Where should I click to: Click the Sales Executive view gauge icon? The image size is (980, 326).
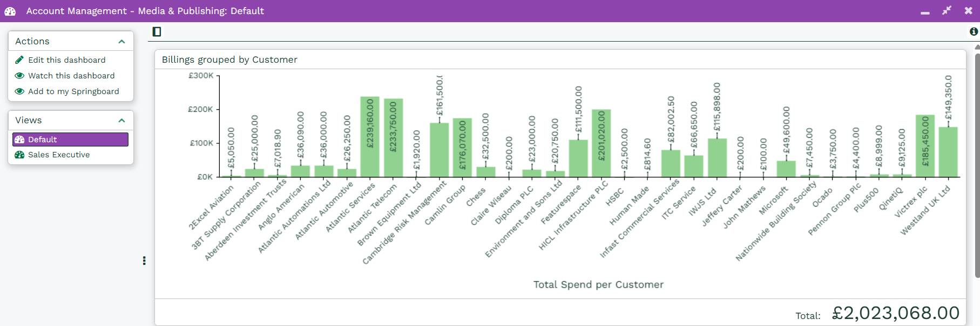(19, 155)
